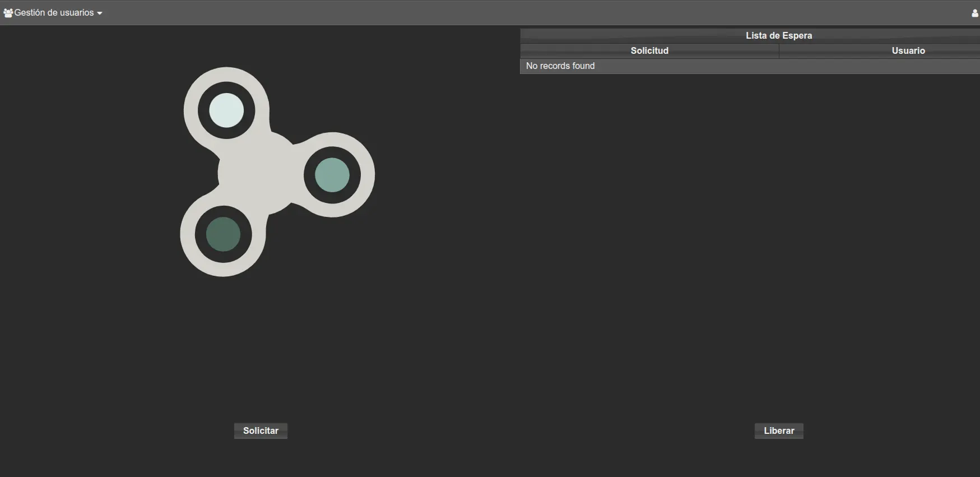
Task: Sort by the Solicitud column header
Action: (x=649, y=50)
